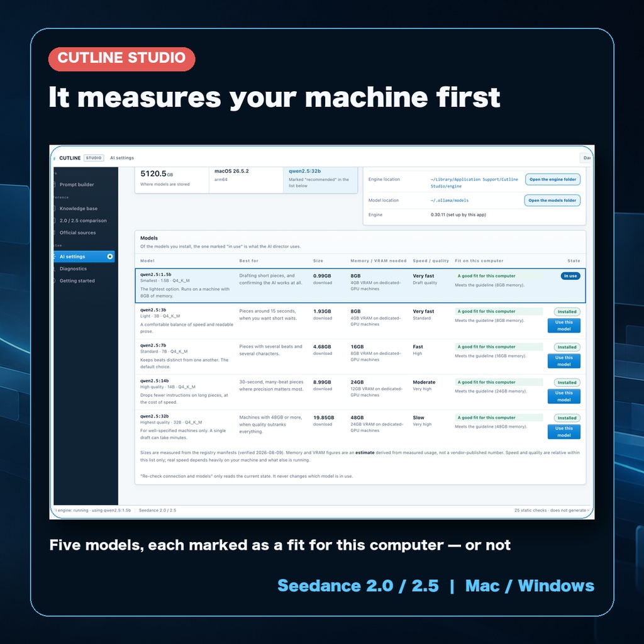Click the red CUTLINE STUDIO pill label
The image size is (644, 644).
tap(121, 58)
